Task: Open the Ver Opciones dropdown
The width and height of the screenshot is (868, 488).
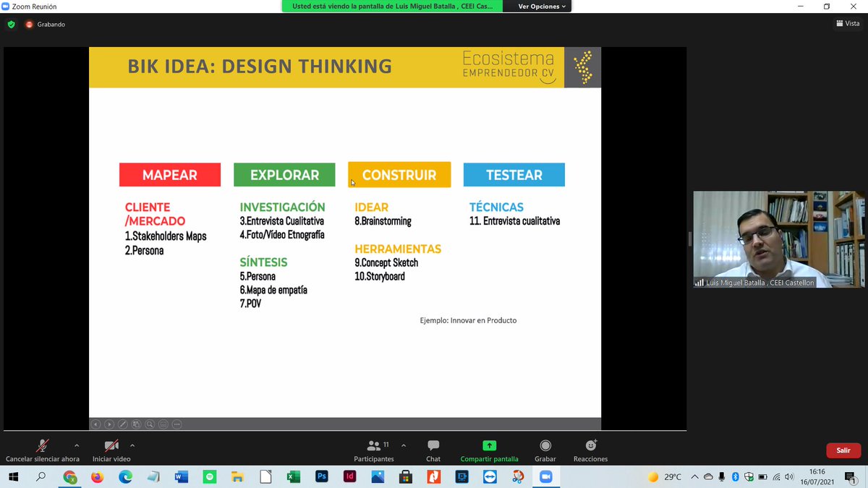Action: [x=542, y=6]
